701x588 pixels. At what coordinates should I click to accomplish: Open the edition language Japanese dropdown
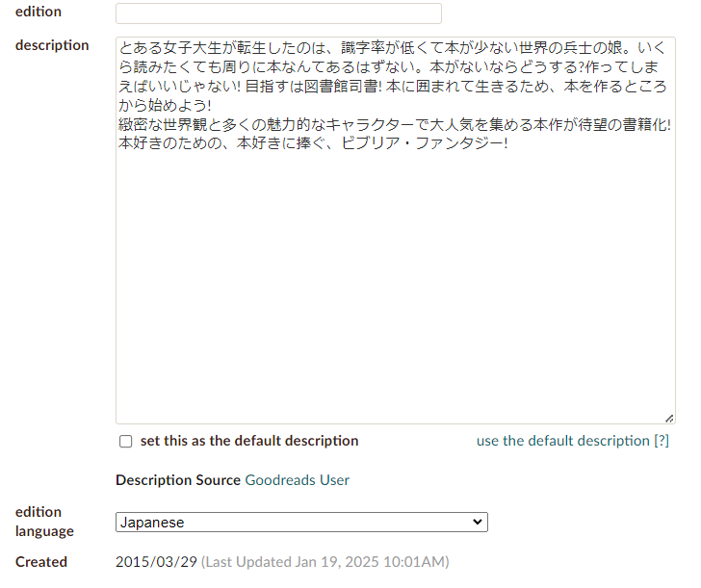(x=300, y=522)
